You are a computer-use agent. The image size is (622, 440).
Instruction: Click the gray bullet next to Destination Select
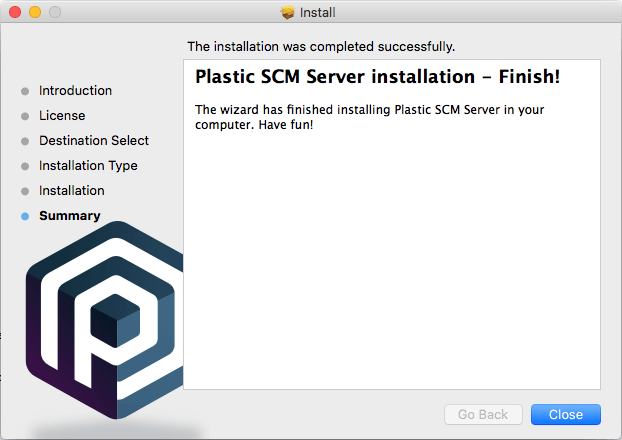(25, 141)
